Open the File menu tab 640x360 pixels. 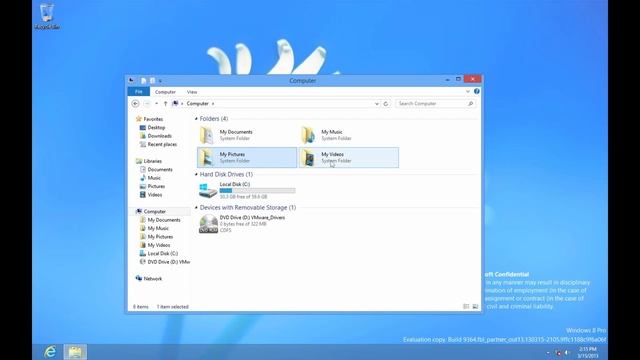point(139,92)
